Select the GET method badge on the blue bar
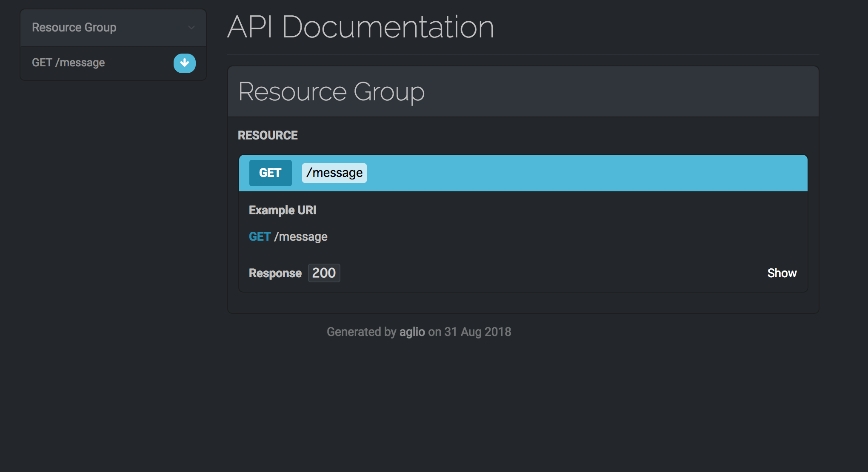Viewport: 868px width, 472px height. (270, 173)
